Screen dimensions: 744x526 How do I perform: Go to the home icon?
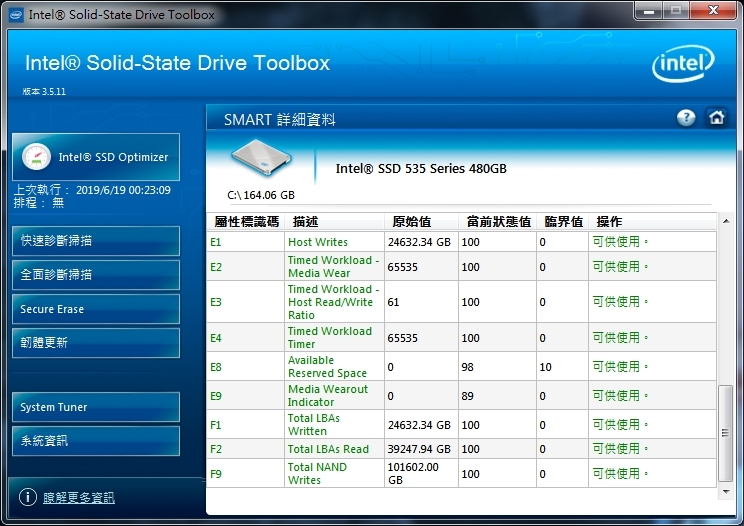pyautogui.click(x=716, y=117)
